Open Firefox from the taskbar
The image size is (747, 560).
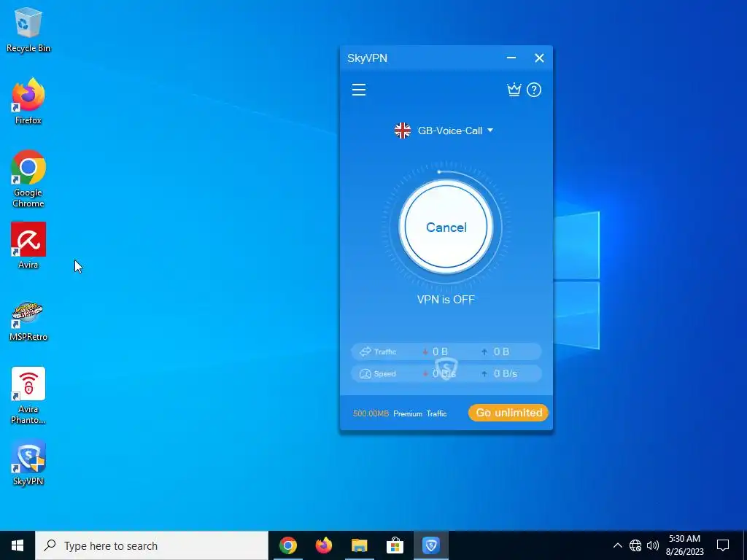pos(323,545)
